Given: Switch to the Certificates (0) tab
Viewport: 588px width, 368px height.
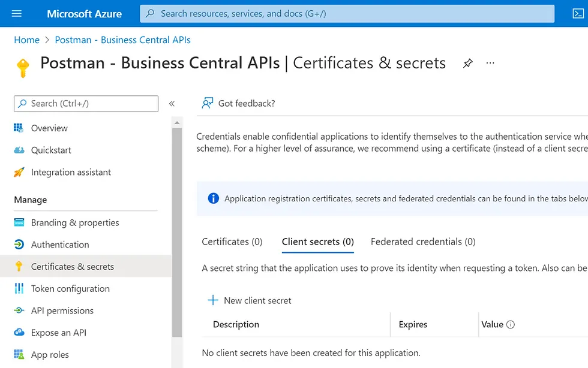Looking at the screenshot, I should tap(232, 242).
